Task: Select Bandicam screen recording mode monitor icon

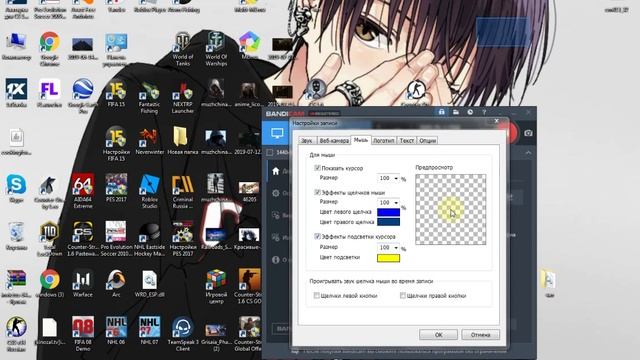Action: tap(277, 133)
